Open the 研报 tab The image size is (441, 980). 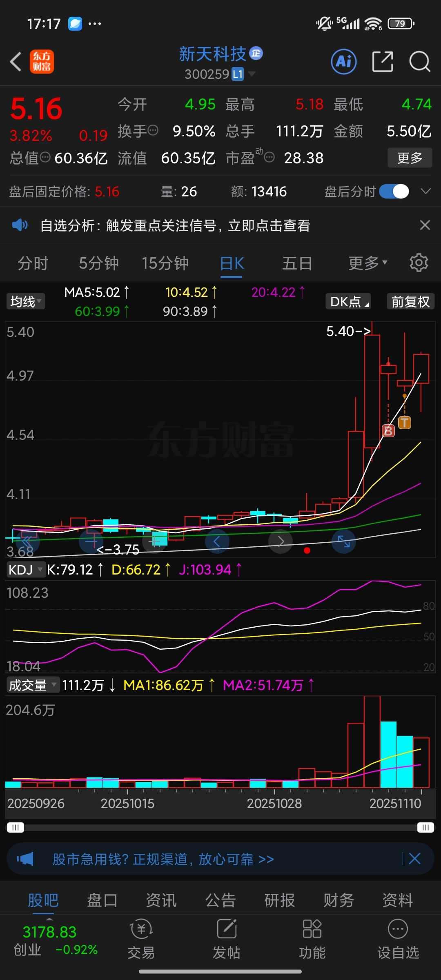[280, 900]
